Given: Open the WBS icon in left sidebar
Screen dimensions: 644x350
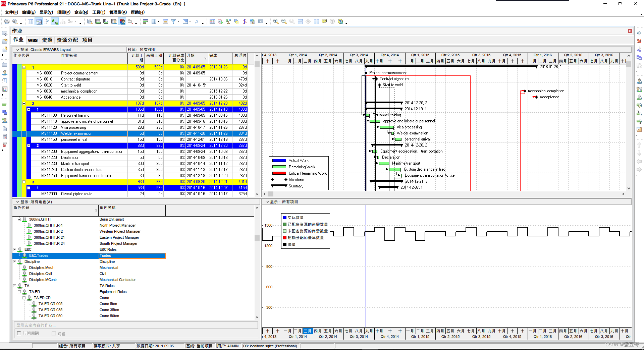Looking at the screenshot, I should [5, 112].
